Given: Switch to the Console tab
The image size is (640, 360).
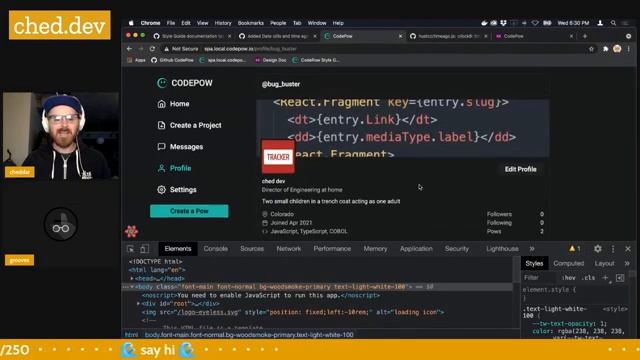Looking at the screenshot, I should pos(216,249).
